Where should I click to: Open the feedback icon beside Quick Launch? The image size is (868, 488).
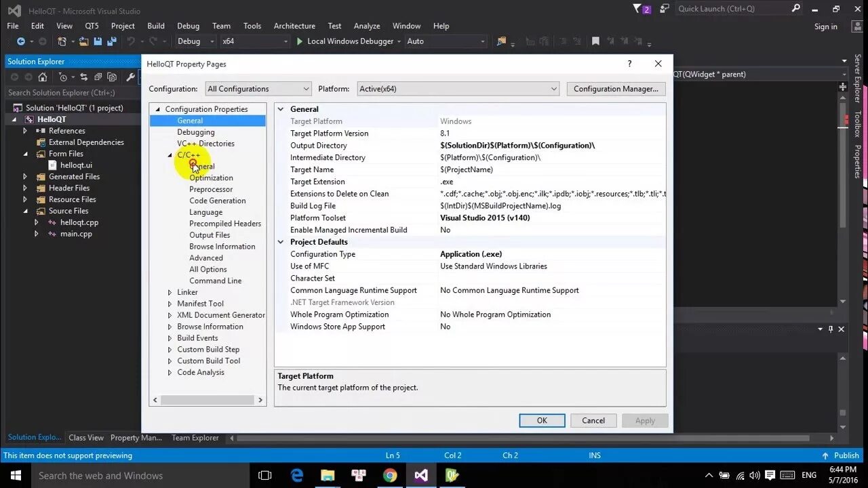pos(665,8)
